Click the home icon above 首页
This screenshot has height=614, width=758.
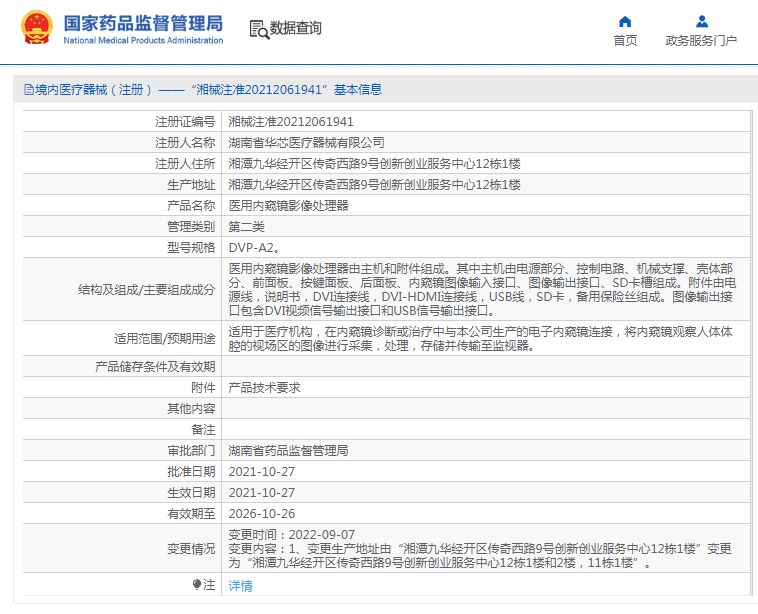625,22
